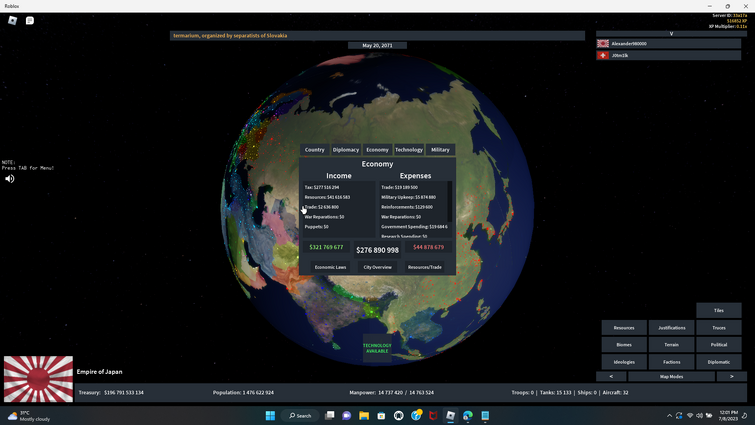The width and height of the screenshot is (755, 425).
Task: Click the news ticker bar about Slovakia separatists
Action: click(x=377, y=36)
